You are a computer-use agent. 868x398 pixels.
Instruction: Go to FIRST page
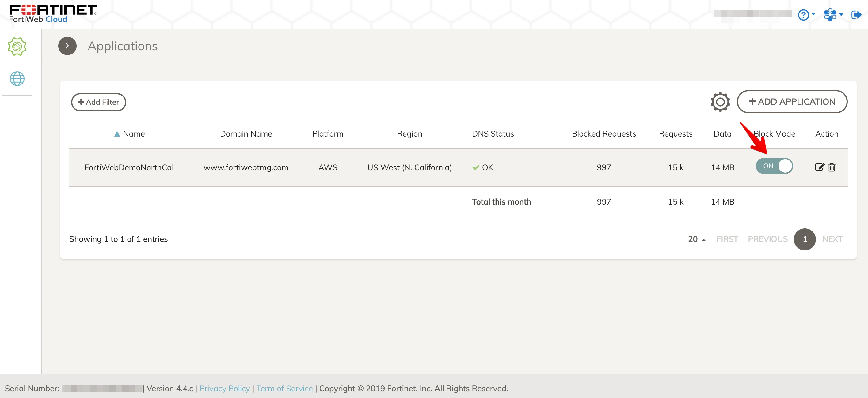coord(727,239)
